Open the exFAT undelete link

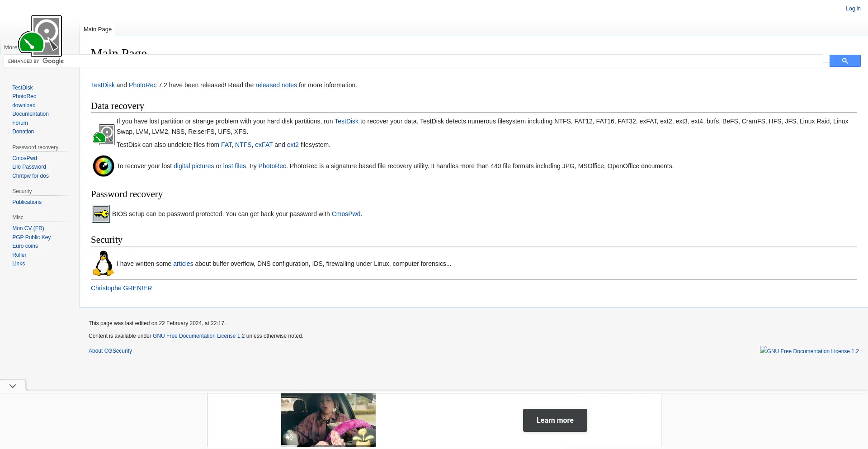(264, 145)
